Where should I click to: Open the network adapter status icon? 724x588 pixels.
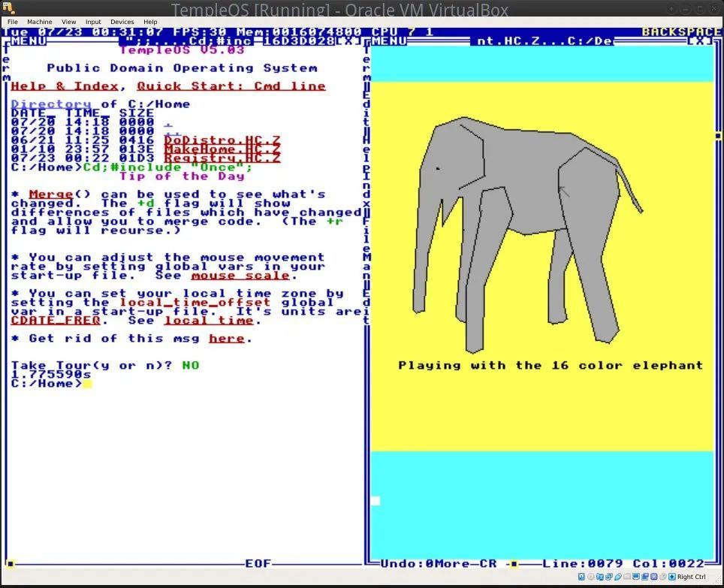609,577
